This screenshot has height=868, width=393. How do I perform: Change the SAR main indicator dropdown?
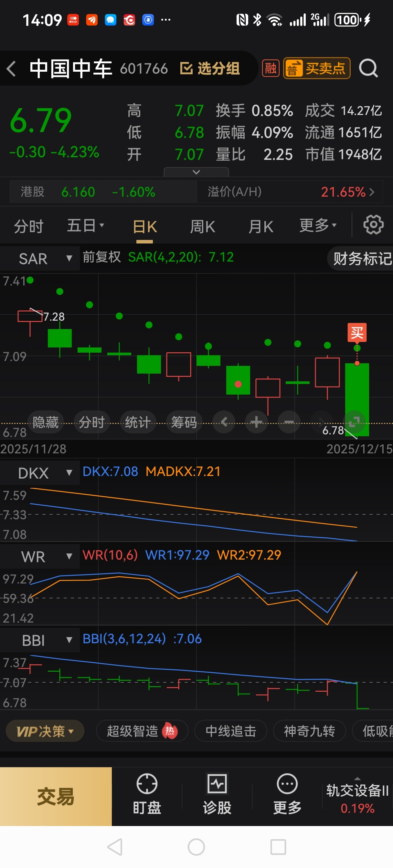tap(40, 258)
